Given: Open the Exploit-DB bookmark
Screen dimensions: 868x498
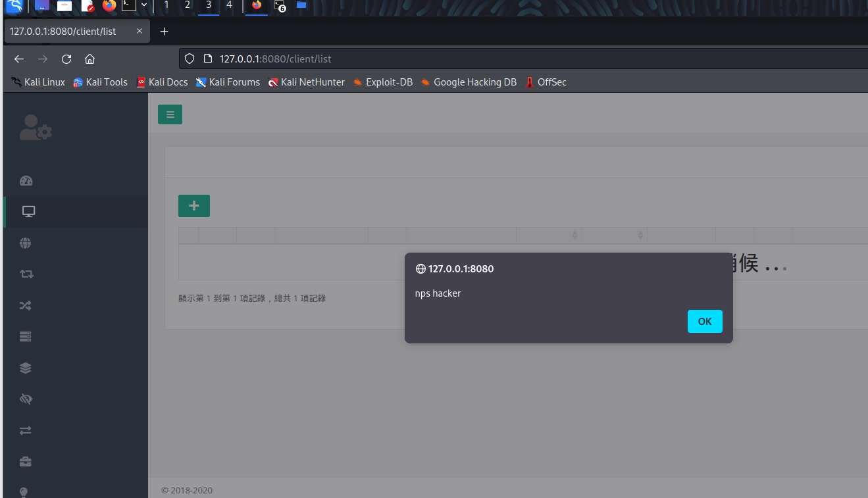Looking at the screenshot, I should (x=383, y=82).
